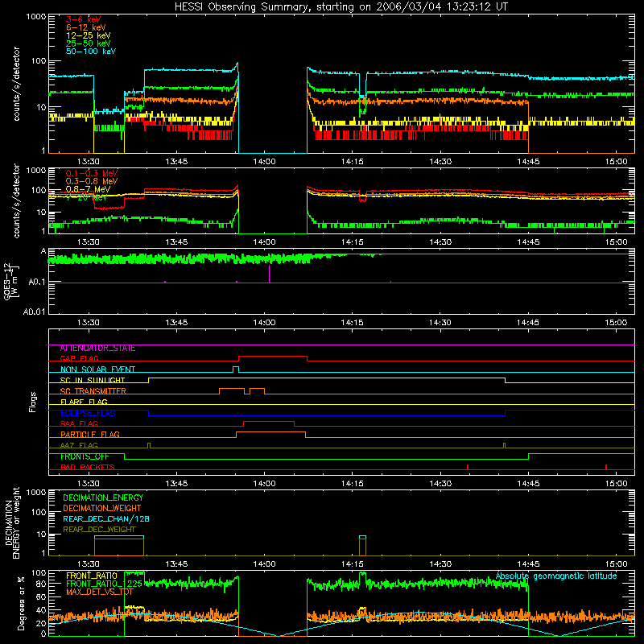Click the A0.1 tick label on GOES axis
This screenshot has width=644, height=644.
36,283
